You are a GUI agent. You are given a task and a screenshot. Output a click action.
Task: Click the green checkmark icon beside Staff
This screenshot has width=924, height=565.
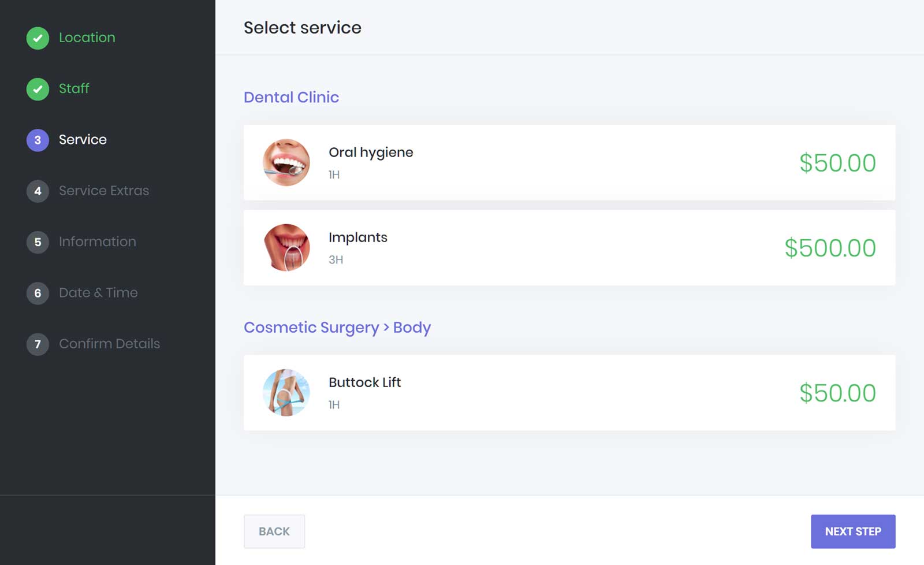tap(38, 89)
